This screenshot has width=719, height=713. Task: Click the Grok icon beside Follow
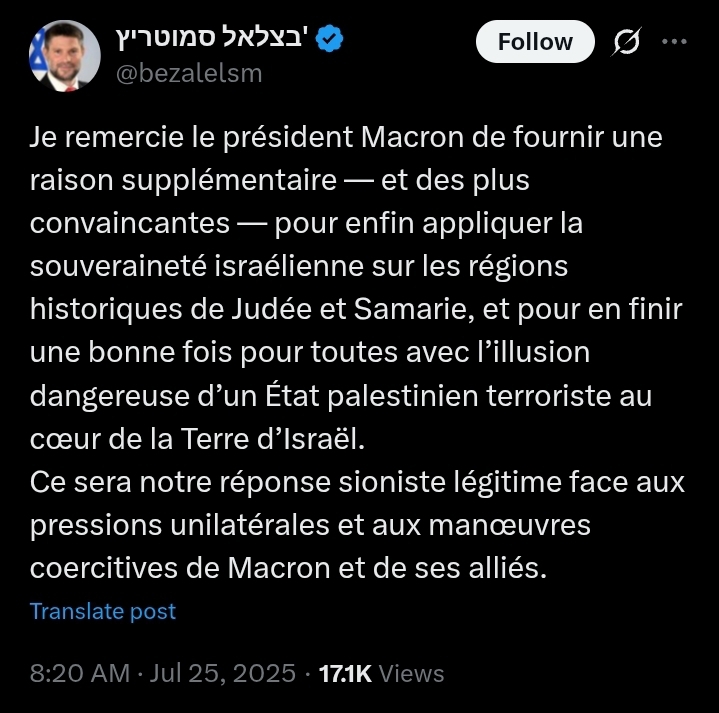[629, 41]
